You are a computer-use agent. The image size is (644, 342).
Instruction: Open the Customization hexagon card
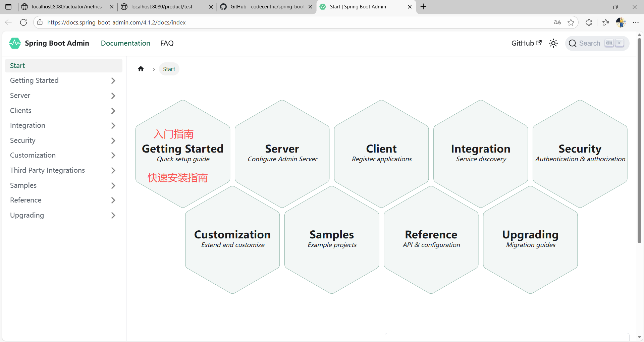point(232,239)
